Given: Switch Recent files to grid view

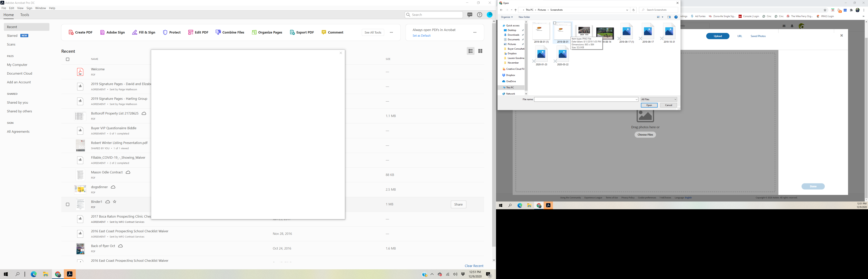Looking at the screenshot, I should click(x=480, y=51).
